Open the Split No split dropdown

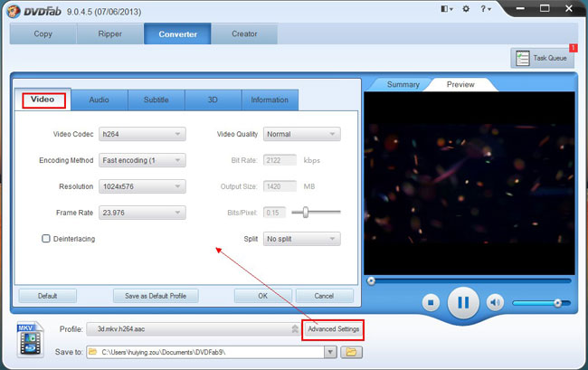coord(302,239)
